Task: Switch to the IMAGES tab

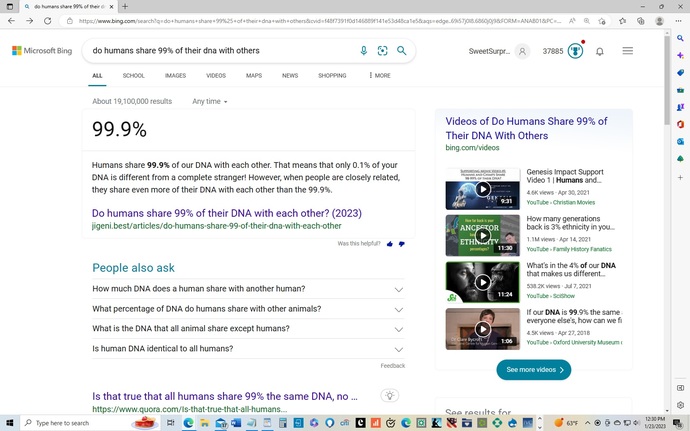Action: pos(176,76)
